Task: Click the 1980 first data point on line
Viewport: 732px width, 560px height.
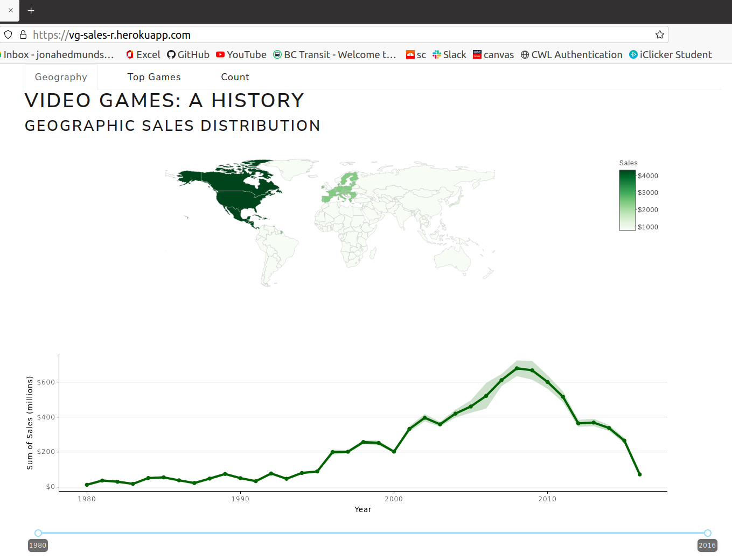Action: click(x=87, y=485)
